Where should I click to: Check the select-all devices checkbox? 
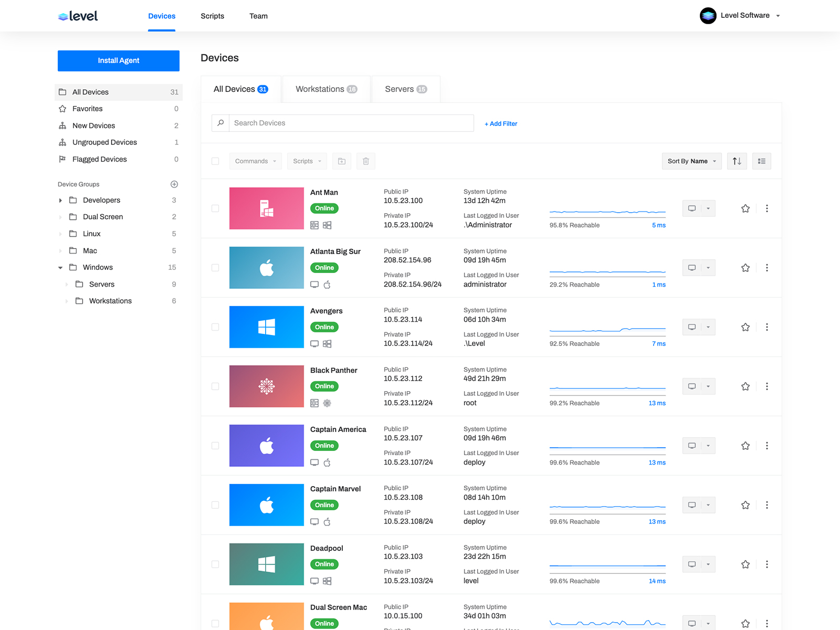point(215,161)
